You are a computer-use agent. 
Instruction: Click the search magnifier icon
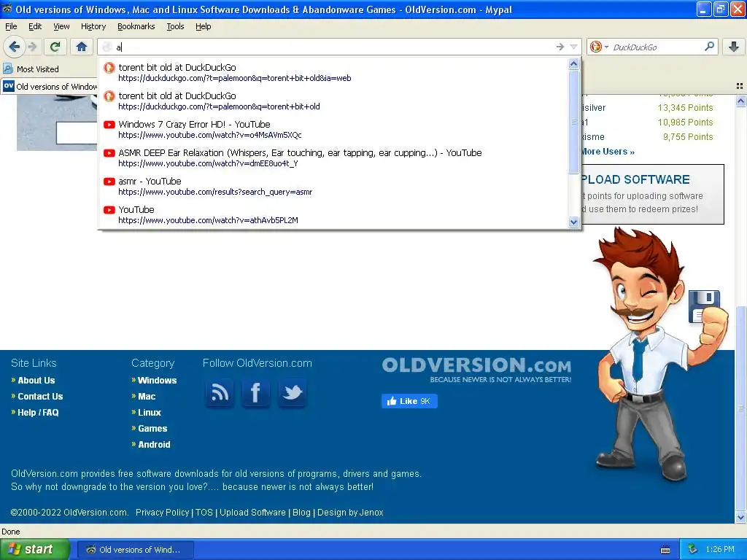(709, 47)
